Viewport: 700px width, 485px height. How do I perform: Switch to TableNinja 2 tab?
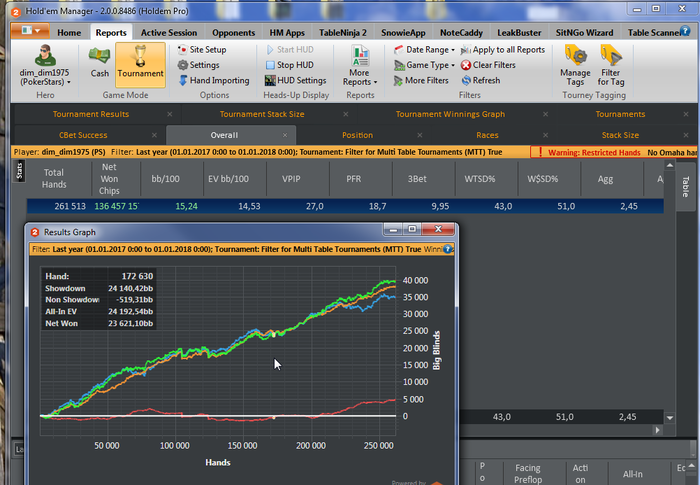(x=342, y=33)
